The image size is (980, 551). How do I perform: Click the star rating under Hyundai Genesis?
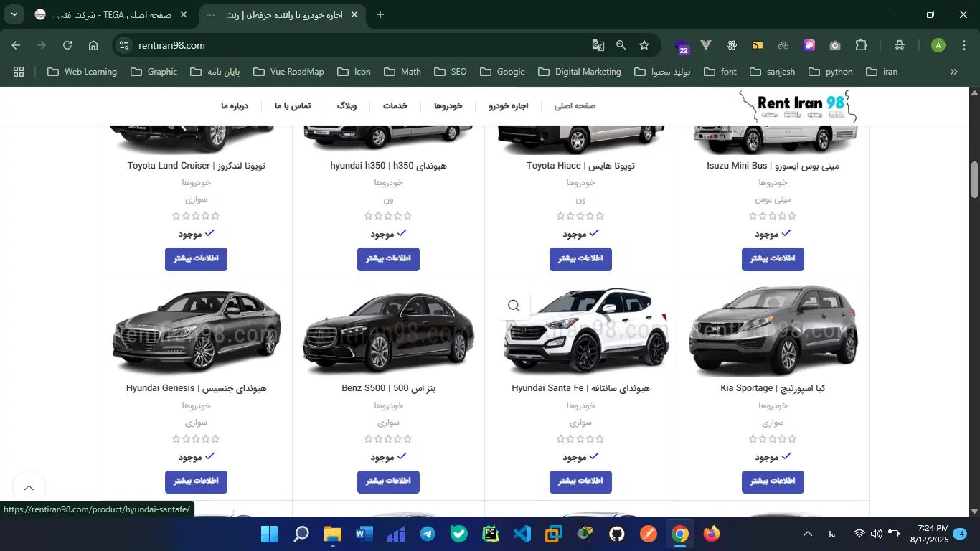[196, 439]
